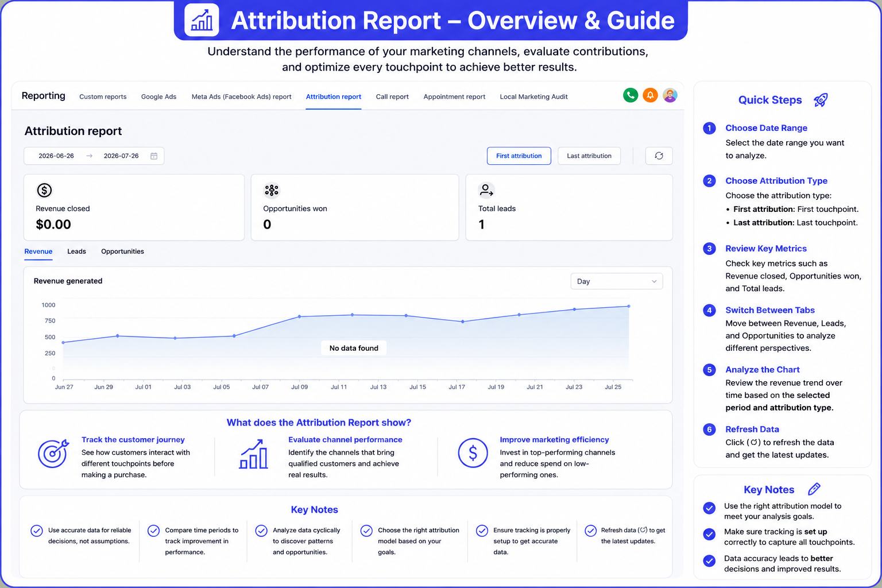Click the 'Review Key Metrics' step heading

(766, 249)
